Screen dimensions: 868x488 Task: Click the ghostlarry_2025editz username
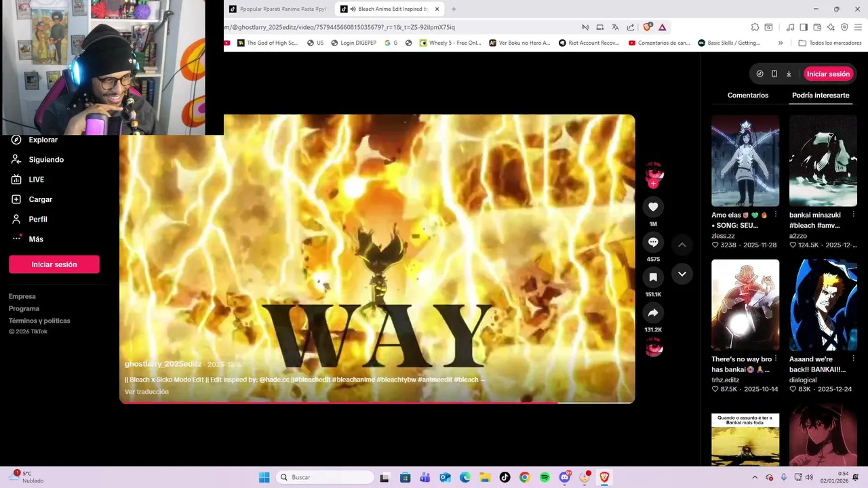(x=163, y=364)
